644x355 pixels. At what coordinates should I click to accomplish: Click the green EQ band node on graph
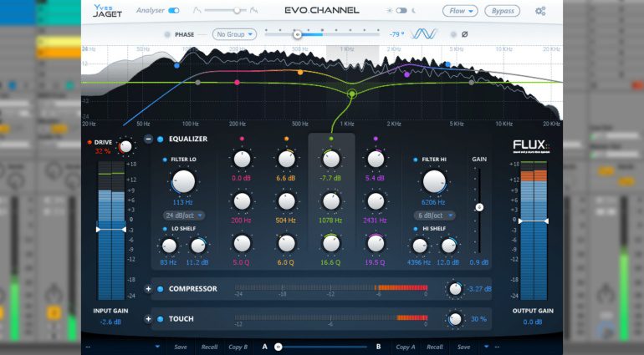coord(352,94)
